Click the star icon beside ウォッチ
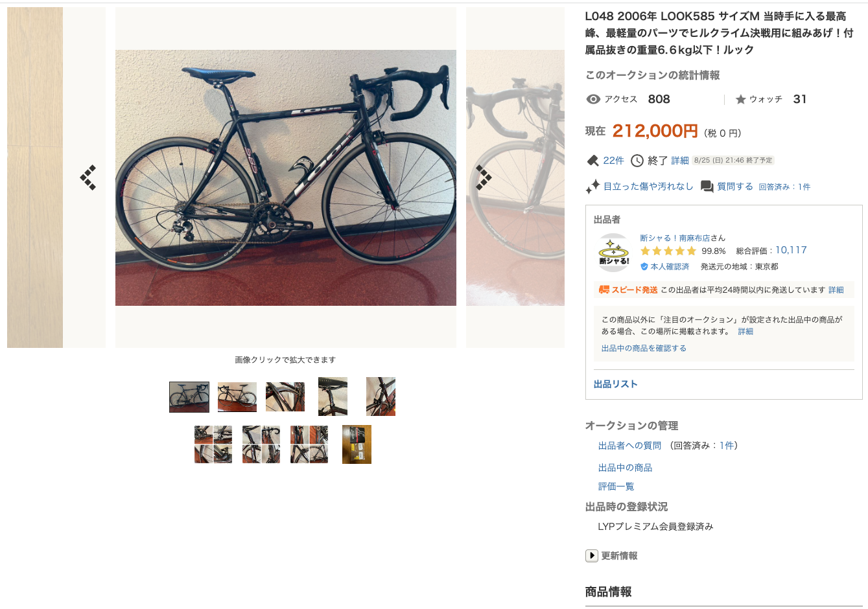868x609 pixels. coord(741,99)
